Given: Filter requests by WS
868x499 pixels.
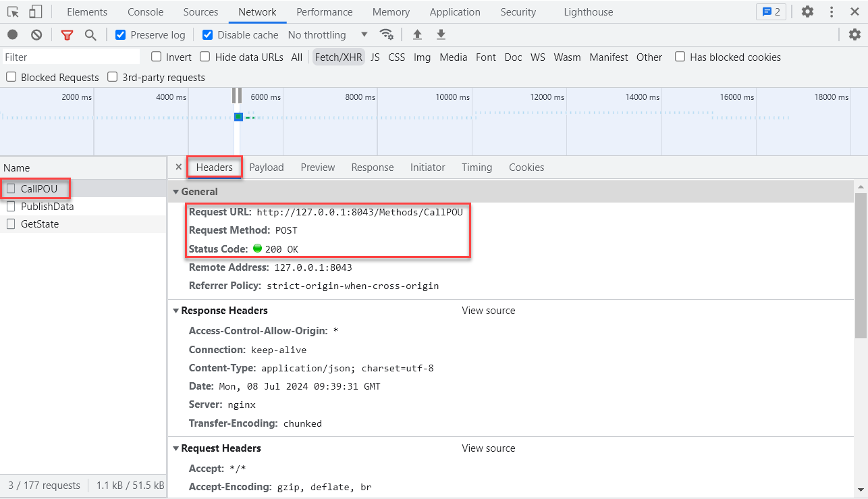Looking at the screenshot, I should click(x=538, y=57).
